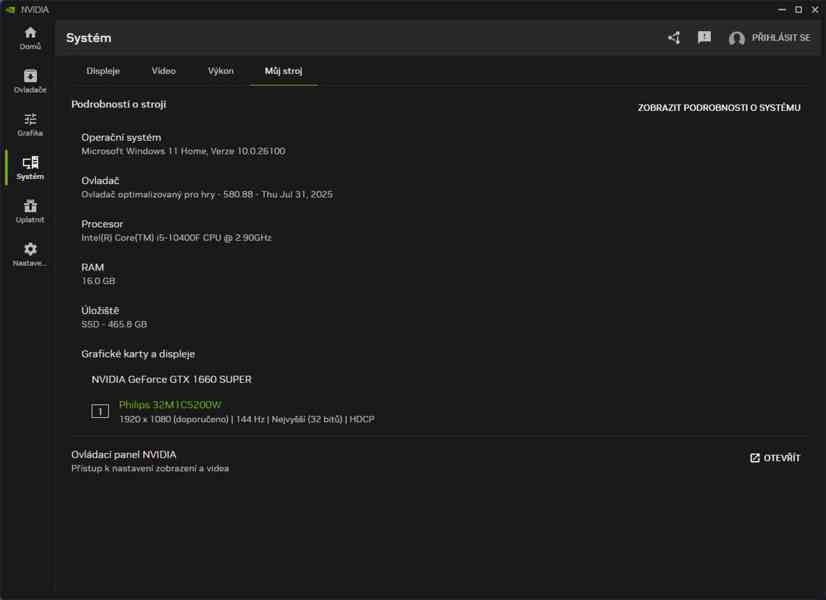Viewport: 826px width, 600px height.
Task: Click the user avatar icon
Action: [x=736, y=38]
